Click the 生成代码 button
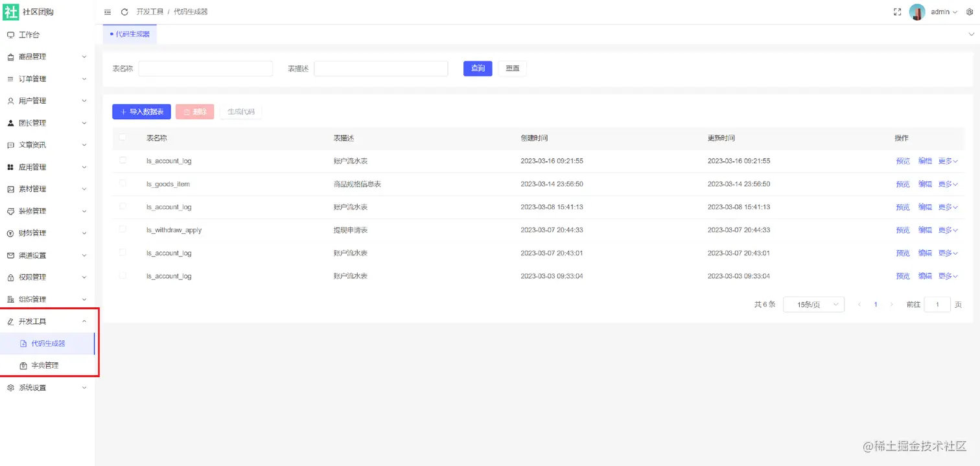 click(240, 111)
